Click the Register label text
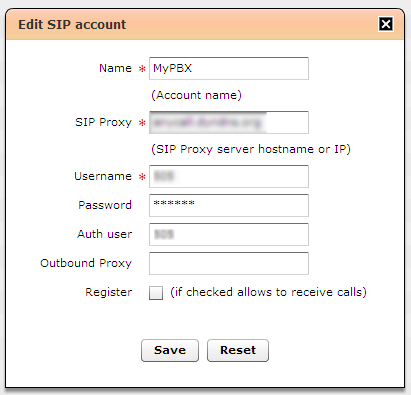 109,292
